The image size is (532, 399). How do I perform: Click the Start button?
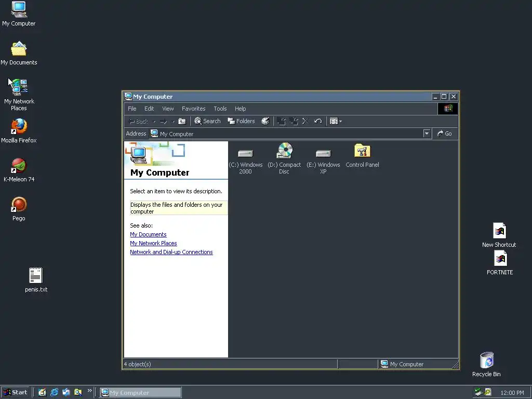(15, 393)
